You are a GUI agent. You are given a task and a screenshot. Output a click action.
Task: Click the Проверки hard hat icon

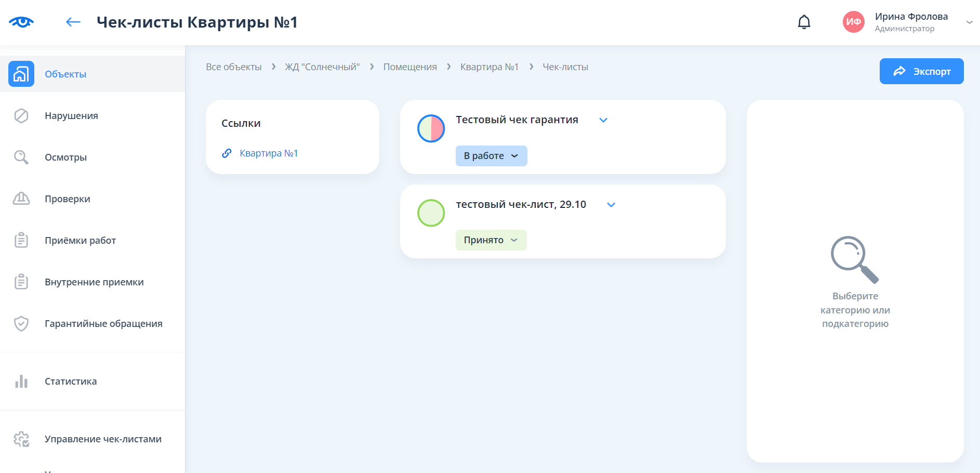[x=21, y=199]
